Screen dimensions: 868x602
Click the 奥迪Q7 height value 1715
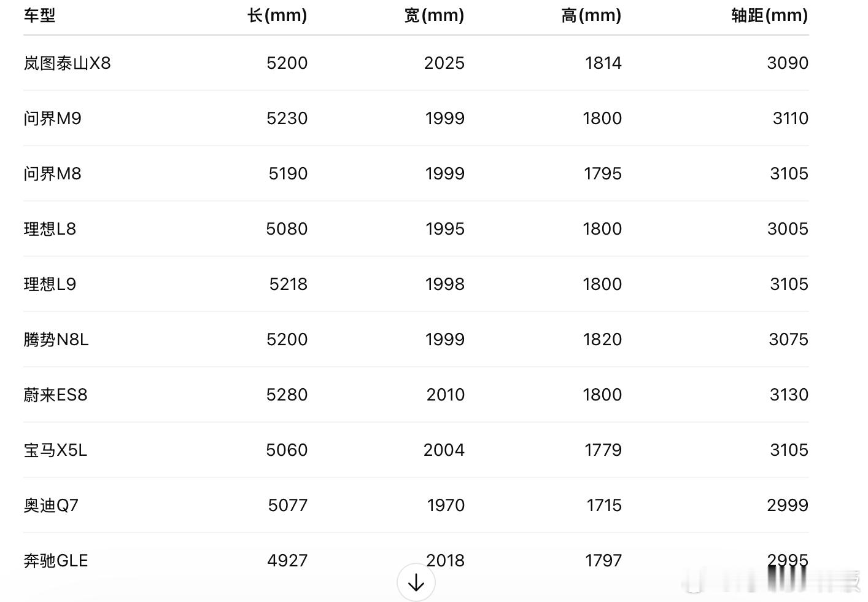[604, 506]
